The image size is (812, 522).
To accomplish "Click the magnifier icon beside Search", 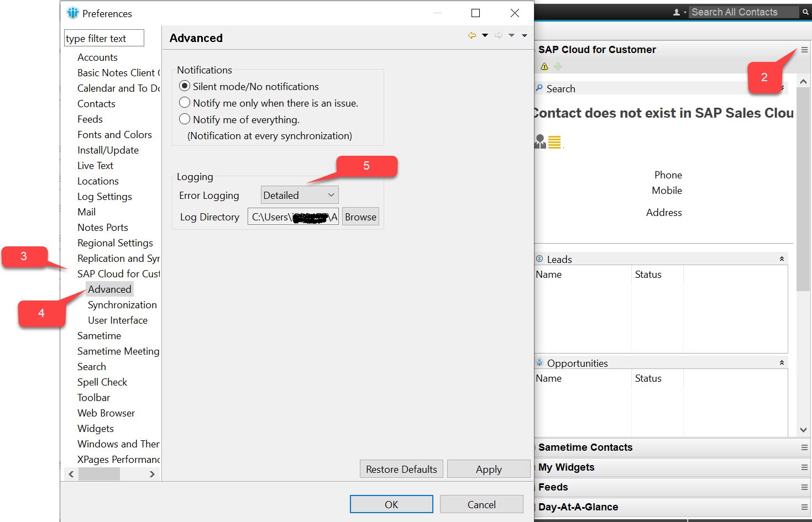I will click(x=539, y=88).
